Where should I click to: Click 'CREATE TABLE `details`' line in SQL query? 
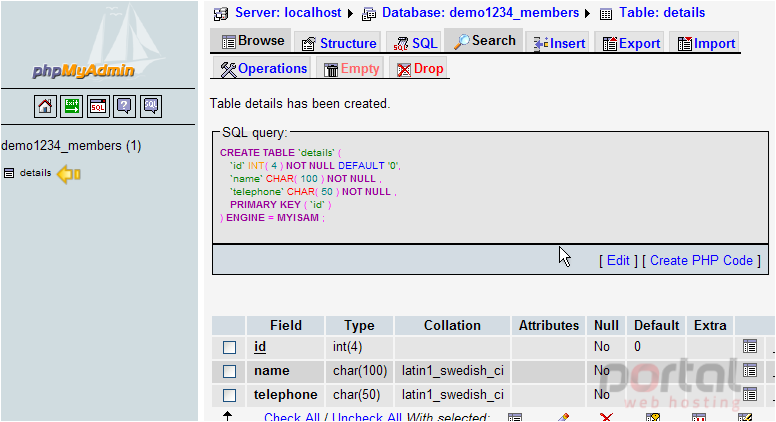[281, 153]
